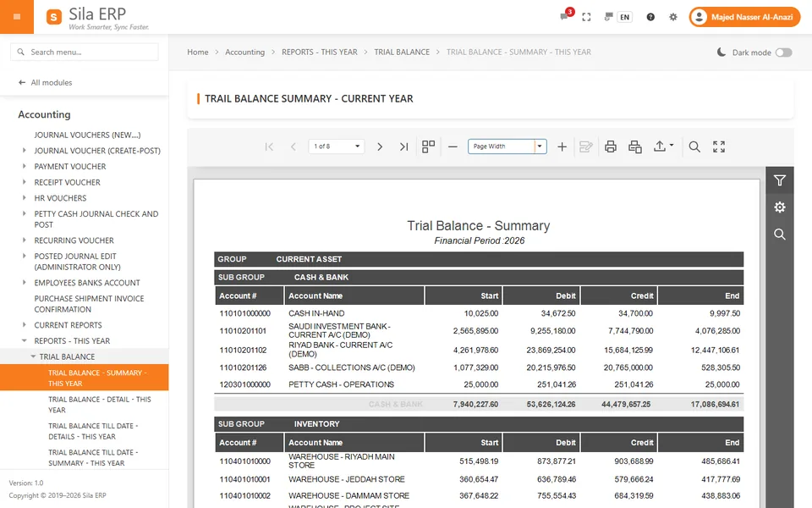Click the fullscreen icon in header

[586, 17]
